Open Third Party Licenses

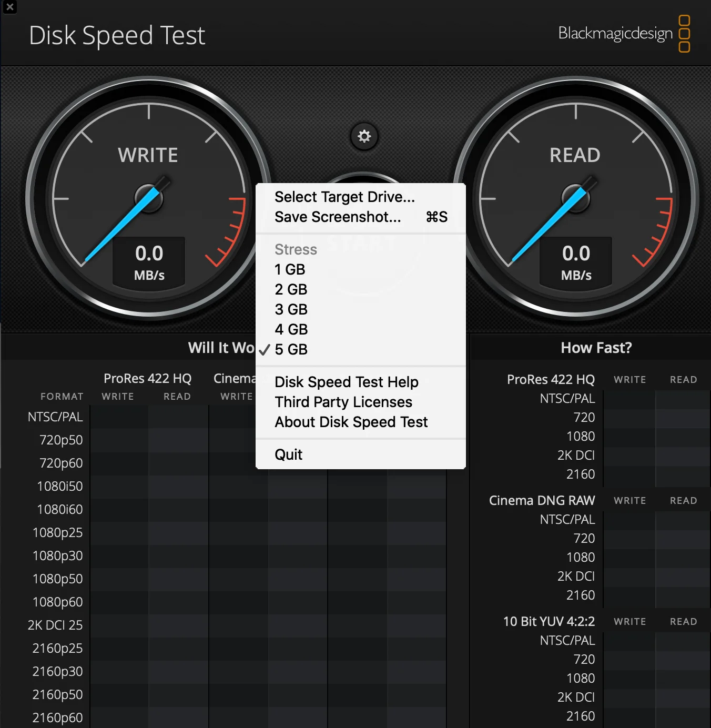(x=343, y=402)
